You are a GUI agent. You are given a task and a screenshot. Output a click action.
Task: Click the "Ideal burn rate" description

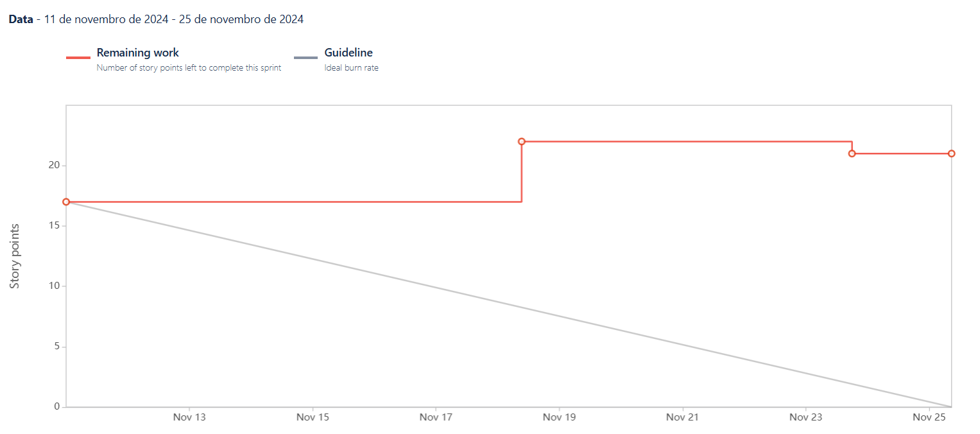click(351, 67)
